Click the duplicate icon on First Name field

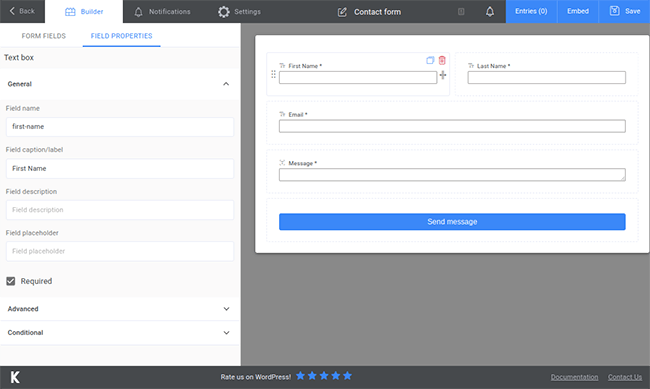(430, 61)
